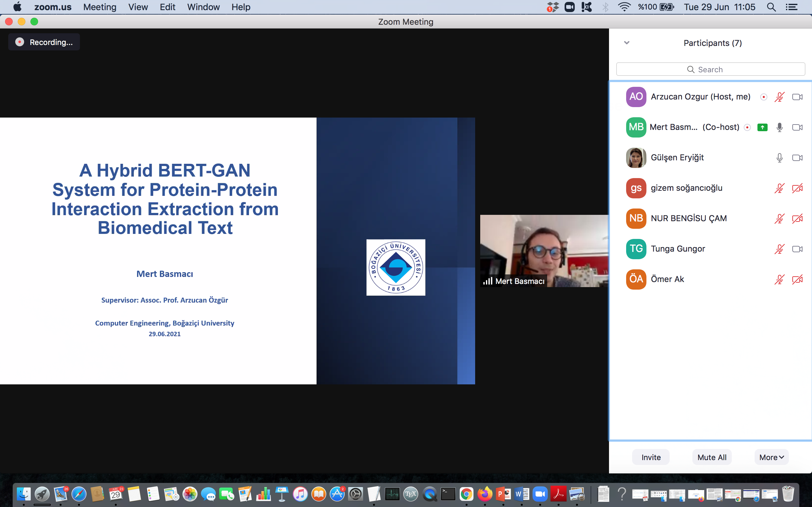Click Mert Basmacı's screen share icon

click(x=762, y=127)
